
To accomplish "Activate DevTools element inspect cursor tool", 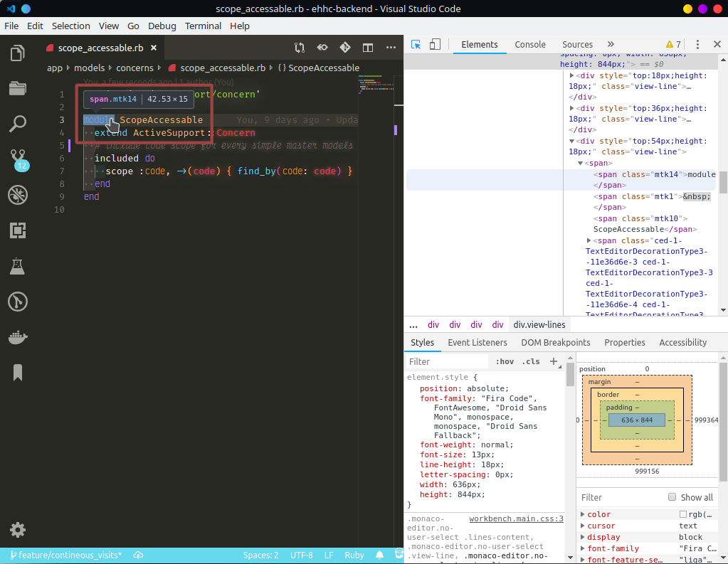I will (x=415, y=43).
